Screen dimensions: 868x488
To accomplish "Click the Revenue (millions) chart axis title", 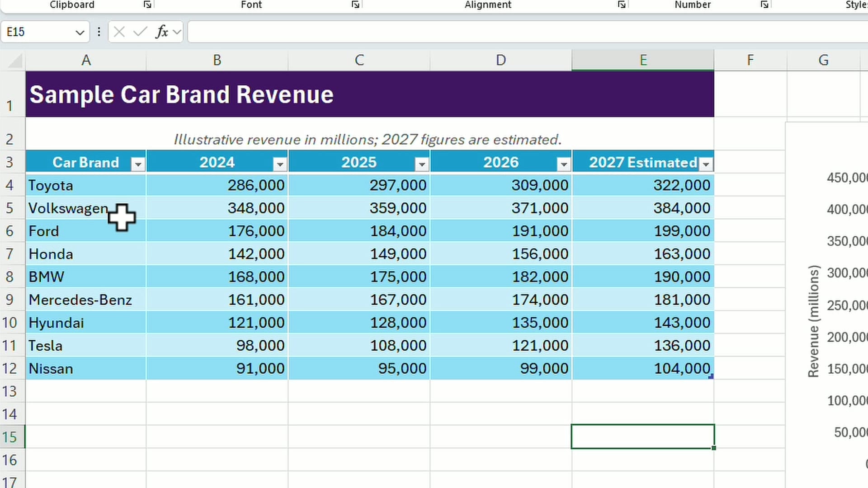I will point(814,321).
